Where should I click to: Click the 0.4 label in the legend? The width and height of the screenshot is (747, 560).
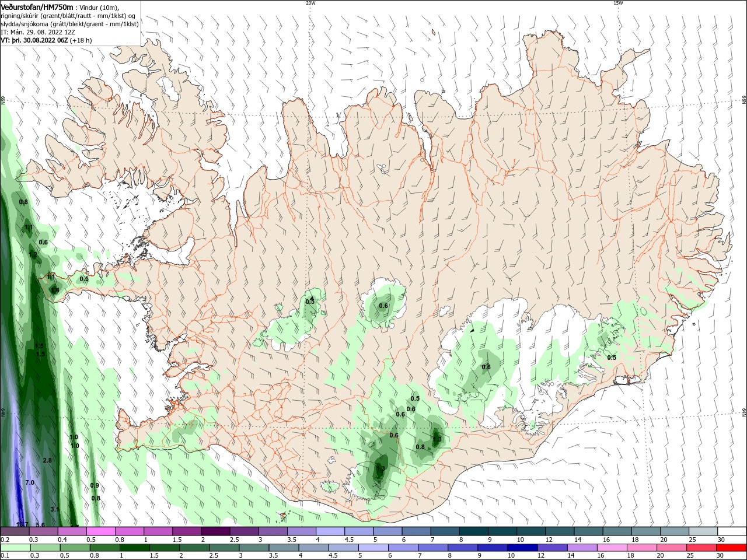pyautogui.click(x=62, y=540)
